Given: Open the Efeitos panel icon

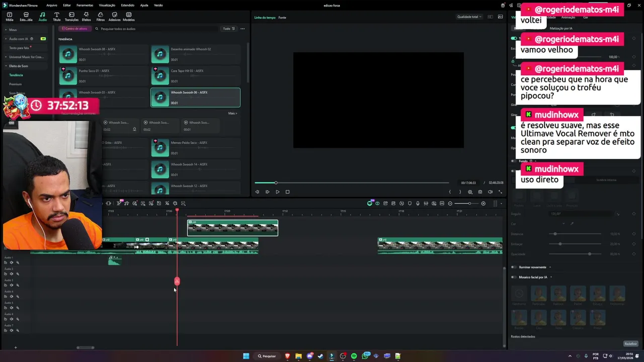Looking at the screenshot, I should [x=86, y=17].
